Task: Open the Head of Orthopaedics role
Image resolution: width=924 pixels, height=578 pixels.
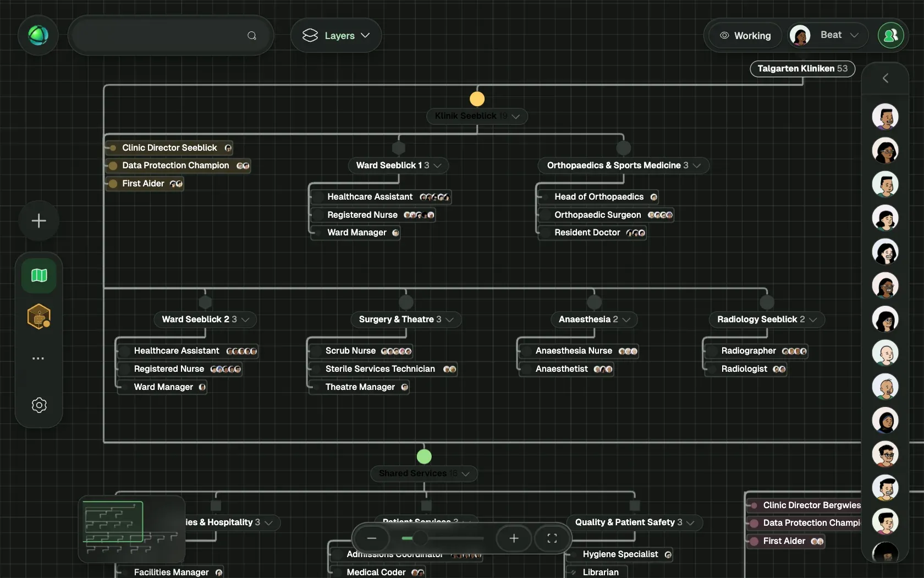Action: (x=598, y=197)
